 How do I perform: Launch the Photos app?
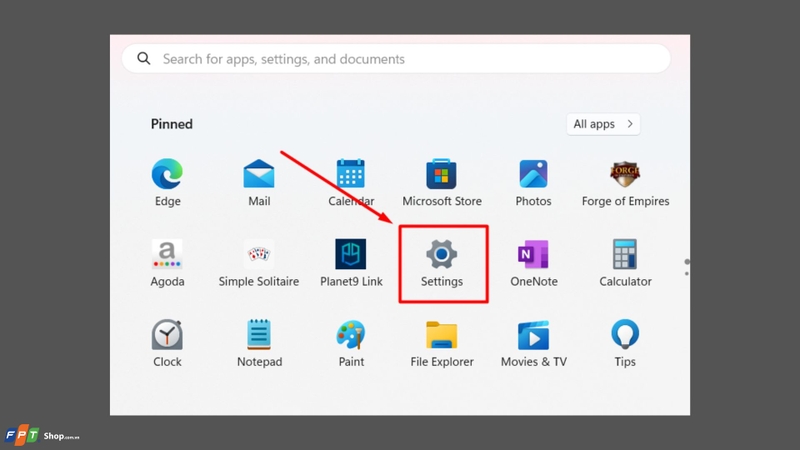(x=533, y=174)
